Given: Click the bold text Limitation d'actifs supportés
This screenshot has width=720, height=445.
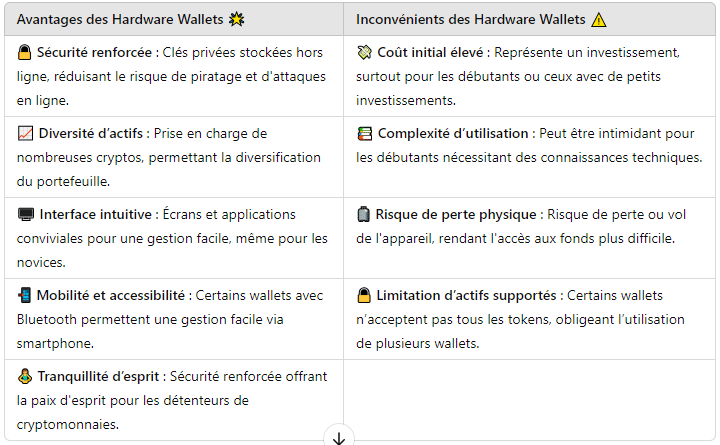Looking at the screenshot, I should [466, 295].
